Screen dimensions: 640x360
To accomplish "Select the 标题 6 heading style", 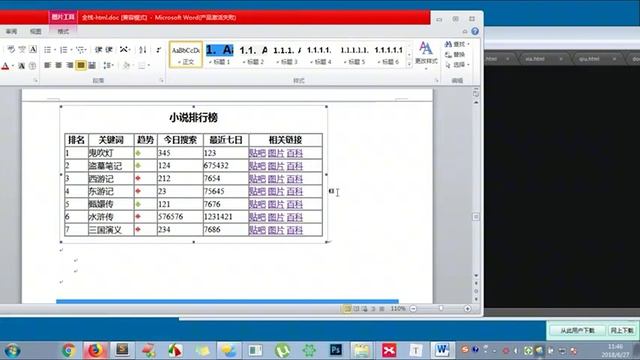I will pos(388,54).
